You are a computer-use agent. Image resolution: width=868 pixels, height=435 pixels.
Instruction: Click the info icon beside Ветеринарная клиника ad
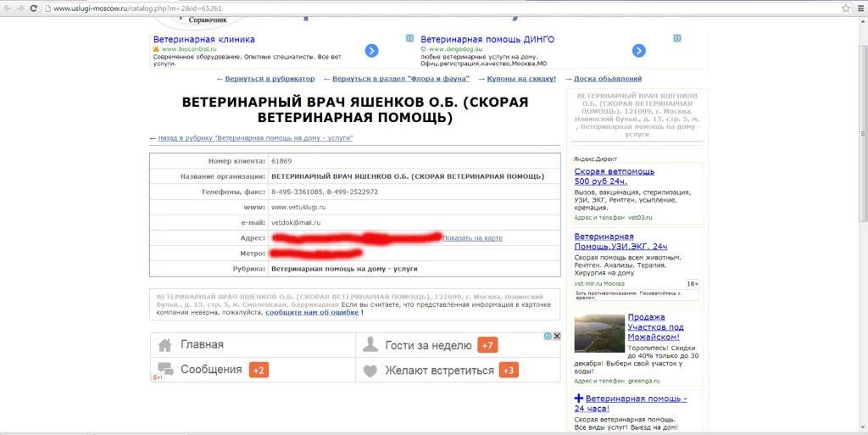[x=409, y=38]
